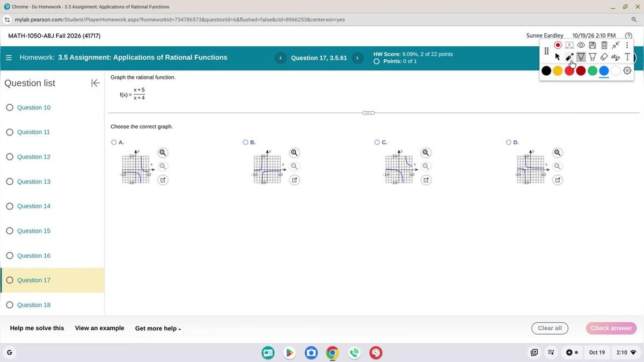Open graph C in a pop-out window
Image resolution: width=644 pixels, height=362 pixels.
pos(426,180)
